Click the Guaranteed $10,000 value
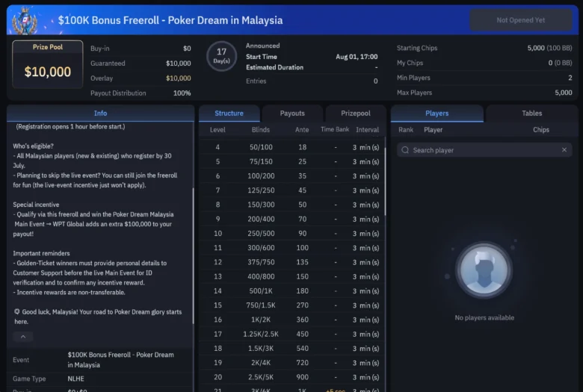The height and width of the screenshot is (392, 583). pyautogui.click(x=179, y=63)
